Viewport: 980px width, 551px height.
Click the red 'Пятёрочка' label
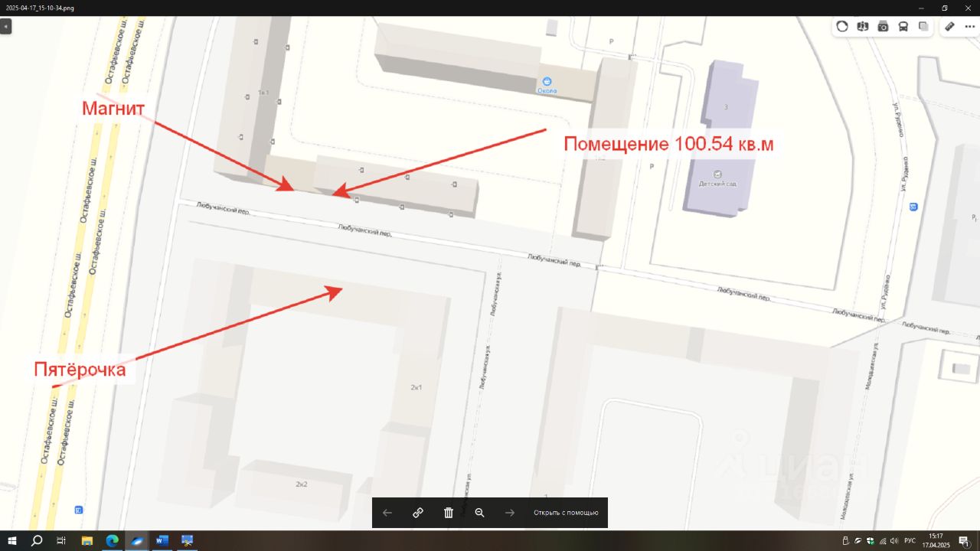80,370
